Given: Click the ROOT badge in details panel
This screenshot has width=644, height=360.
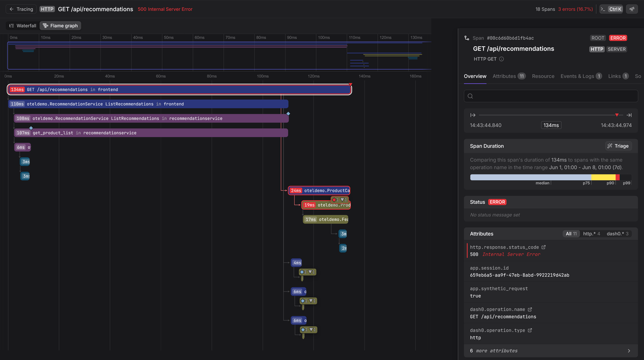Looking at the screenshot, I should [598, 38].
